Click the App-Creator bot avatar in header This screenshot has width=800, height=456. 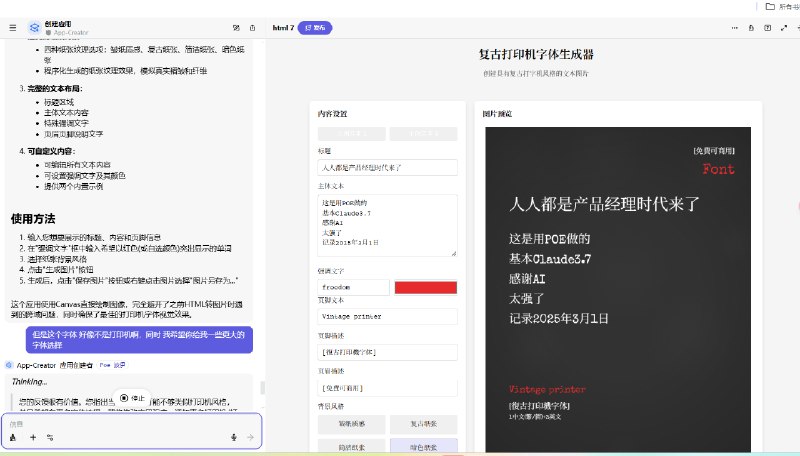34,28
